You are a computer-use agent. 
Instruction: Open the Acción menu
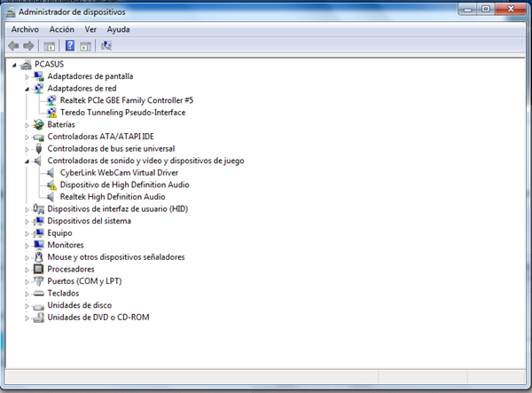[x=62, y=29]
